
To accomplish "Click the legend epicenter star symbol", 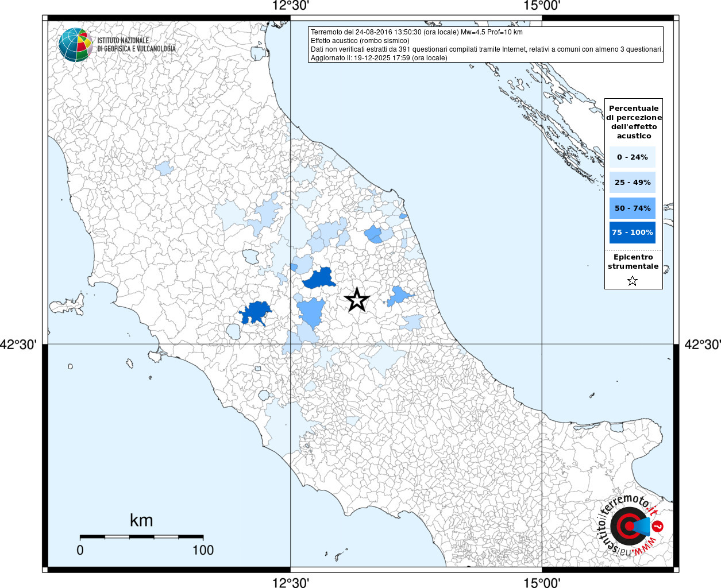I will (633, 281).
